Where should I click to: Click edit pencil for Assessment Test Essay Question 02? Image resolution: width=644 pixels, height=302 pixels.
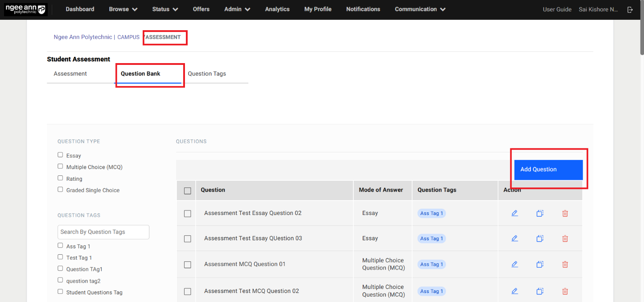click(514, 213)
